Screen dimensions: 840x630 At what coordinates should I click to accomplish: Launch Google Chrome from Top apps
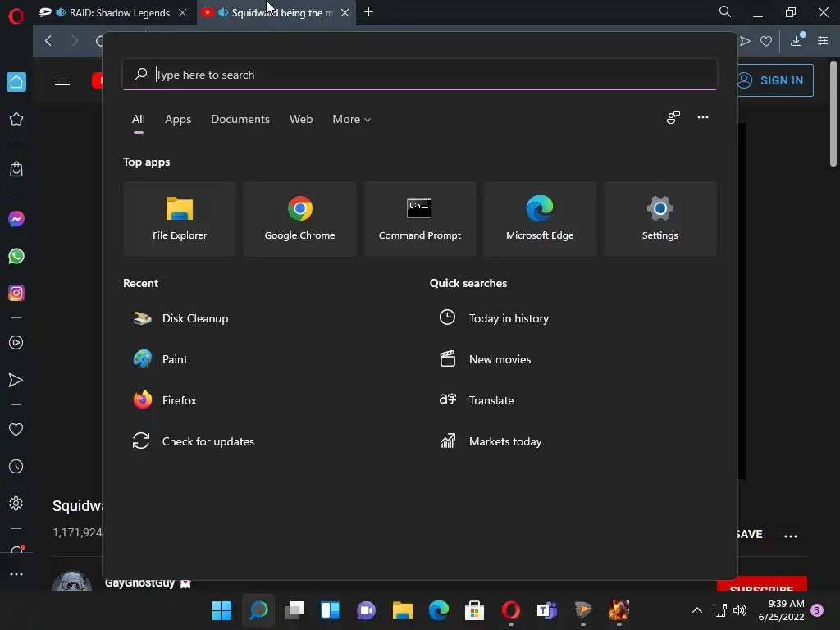299,218
